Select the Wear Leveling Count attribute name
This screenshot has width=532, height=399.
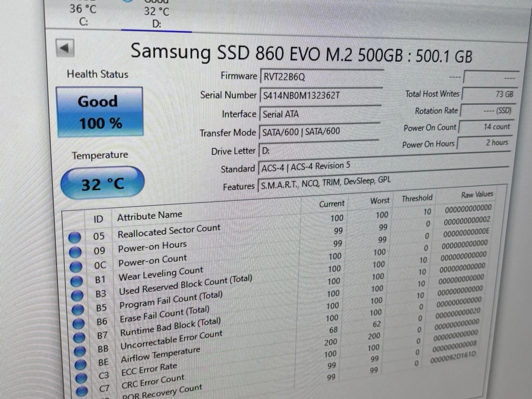[161, 274]
